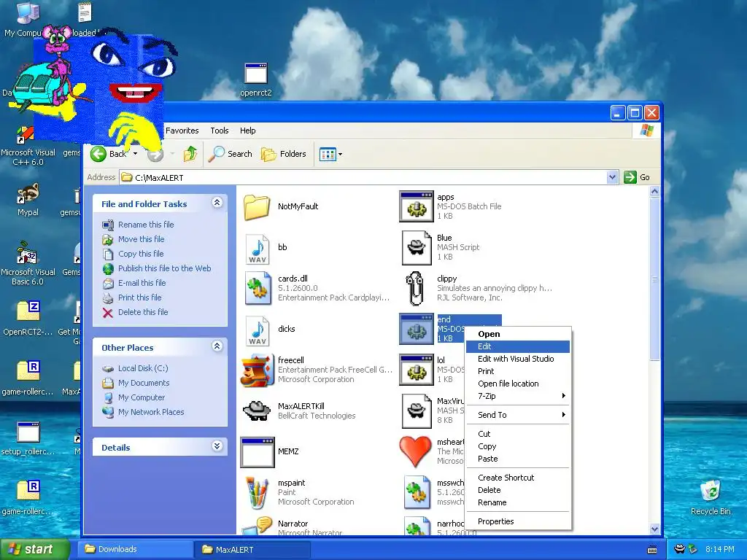Select the end batch file icon

point(417,329)
